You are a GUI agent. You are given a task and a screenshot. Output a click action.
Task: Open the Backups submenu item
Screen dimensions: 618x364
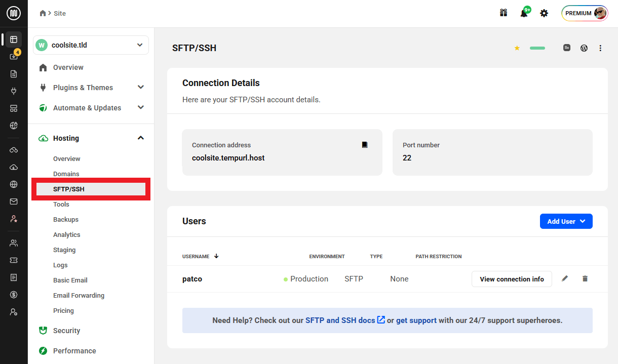click(66, 220)
